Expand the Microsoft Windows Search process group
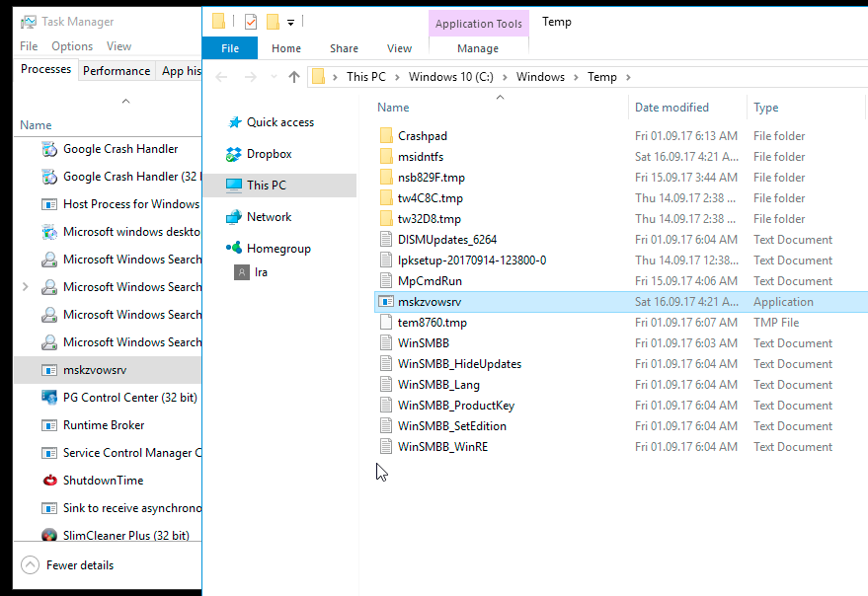The image size is (868, 596). (25, 287)
